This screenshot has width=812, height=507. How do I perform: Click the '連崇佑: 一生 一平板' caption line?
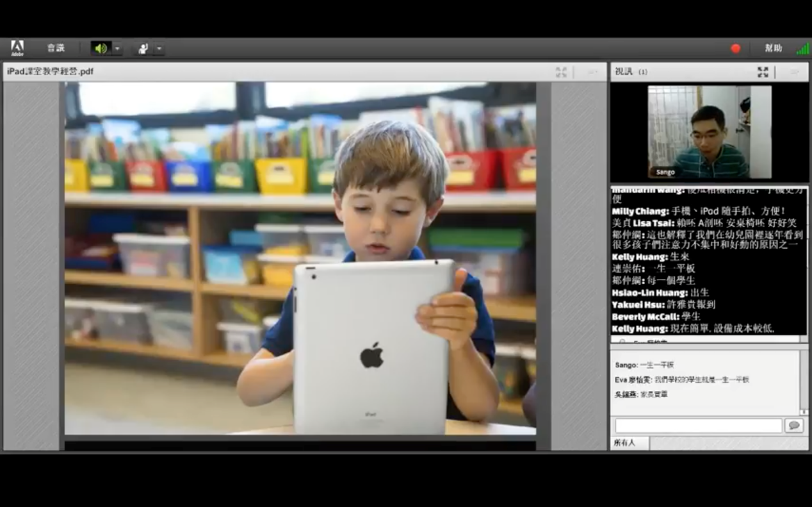[653, 269]
